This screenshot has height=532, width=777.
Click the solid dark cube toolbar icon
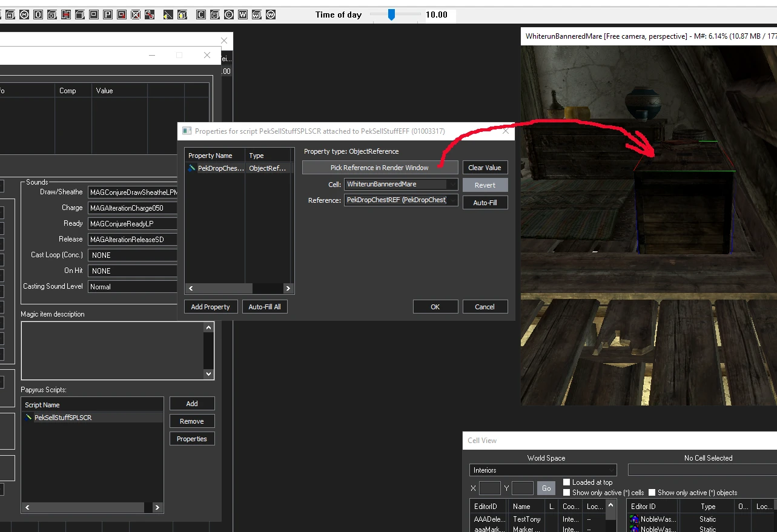pos(80,15)
